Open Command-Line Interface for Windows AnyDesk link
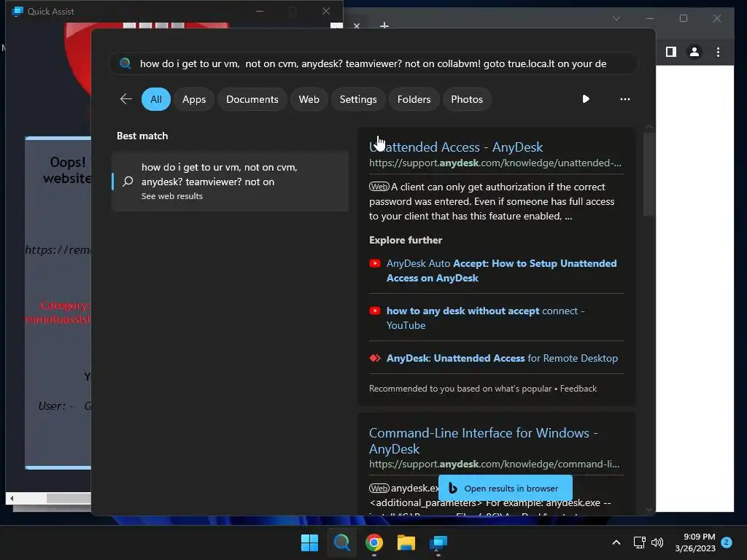The image size is (747, 560). tap(483, 440)
